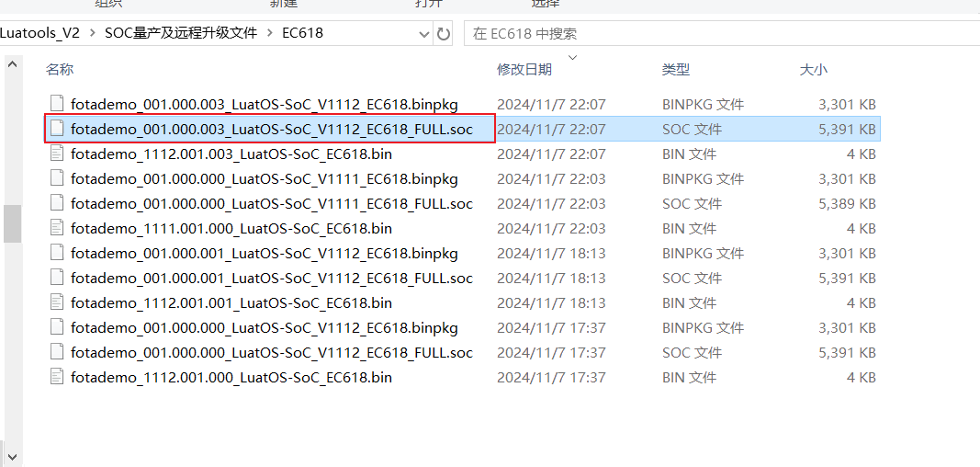Click icon of fotademo_1112.001.001 bin file
The height and width of the screenshot is (467, 980).
(x=57, y=302)
